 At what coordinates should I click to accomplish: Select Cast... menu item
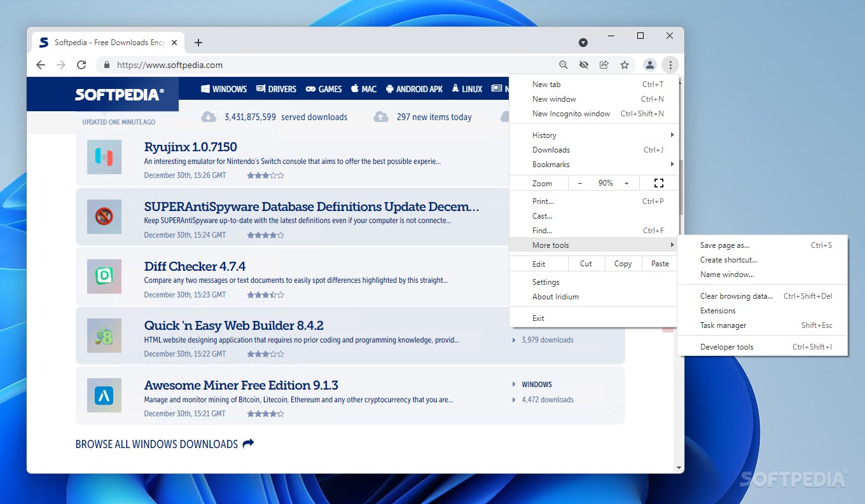593,216
